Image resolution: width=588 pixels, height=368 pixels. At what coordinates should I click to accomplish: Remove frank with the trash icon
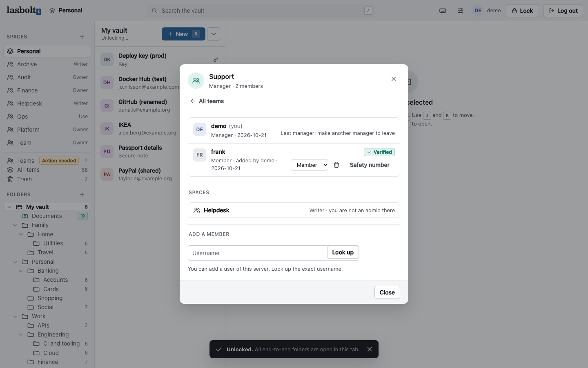pos(336,165)
